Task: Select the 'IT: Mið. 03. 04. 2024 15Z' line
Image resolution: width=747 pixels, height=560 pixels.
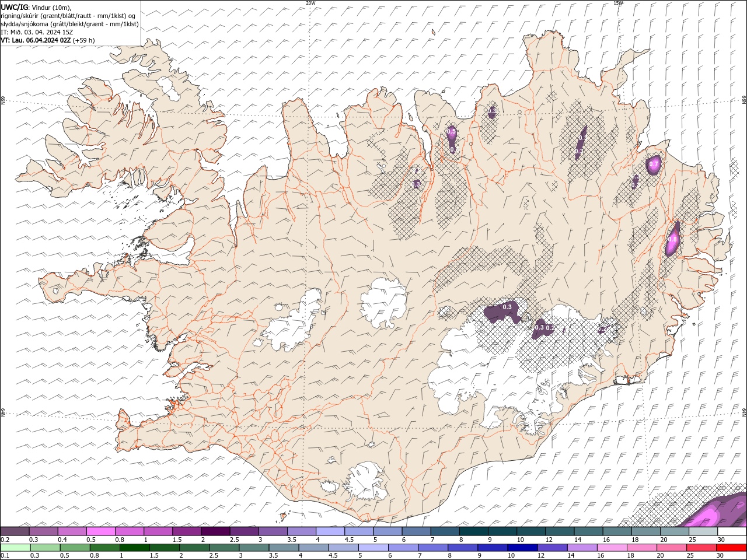Action: click(x=37, y=32)
